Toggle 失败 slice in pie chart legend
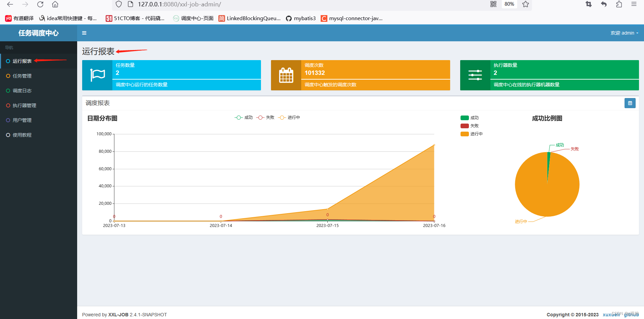Viewport: 644px width, 319px height. (470, 126)
